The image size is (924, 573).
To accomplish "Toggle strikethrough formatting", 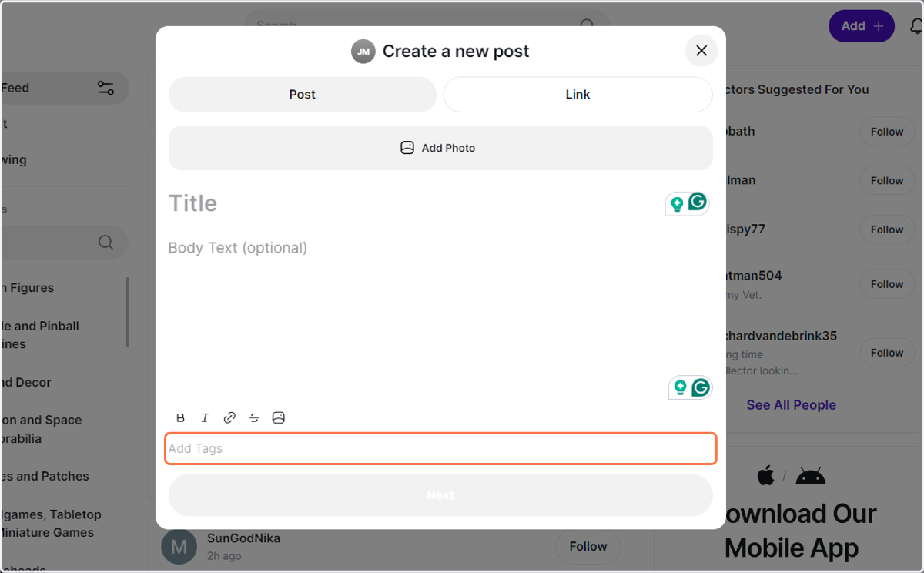I will click(x=254, y=417).
